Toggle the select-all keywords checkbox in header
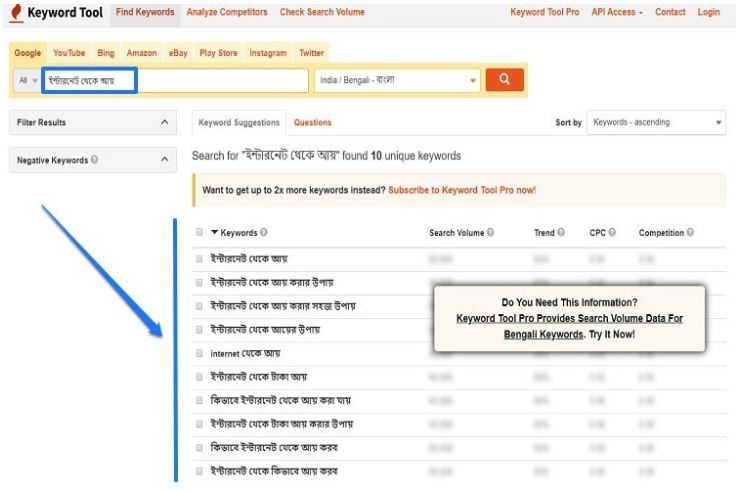Screen dimensions: 748x491 point(200,233)
